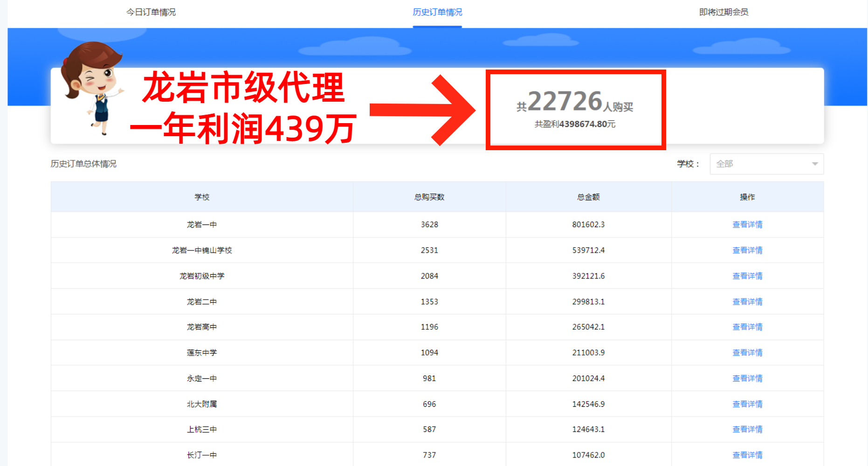The height and width of the screenshot is (466, 868).
Task: Click total amount 539712.4
Action: pos(588,250)
